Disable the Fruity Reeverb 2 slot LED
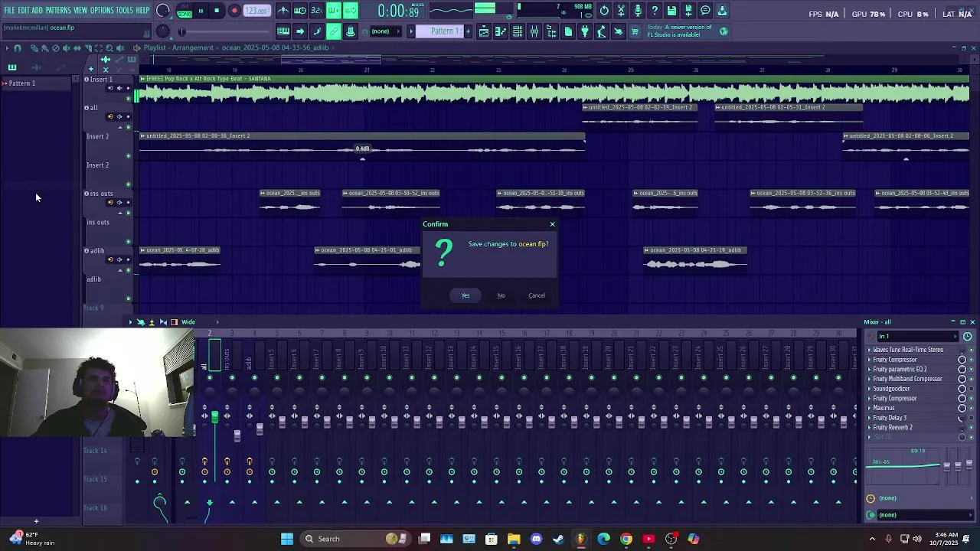This screenshot has height=551, width=980. tap(970, 427)
